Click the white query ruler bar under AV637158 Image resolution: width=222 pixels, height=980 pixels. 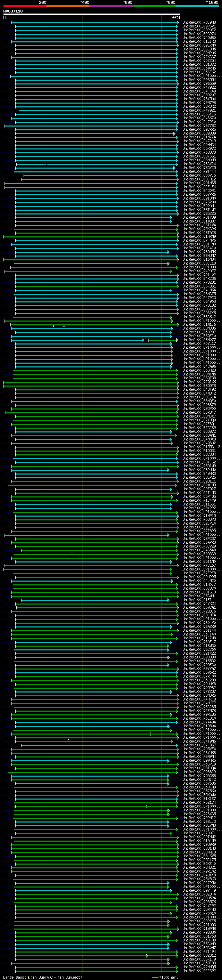[x=92, y=14]
